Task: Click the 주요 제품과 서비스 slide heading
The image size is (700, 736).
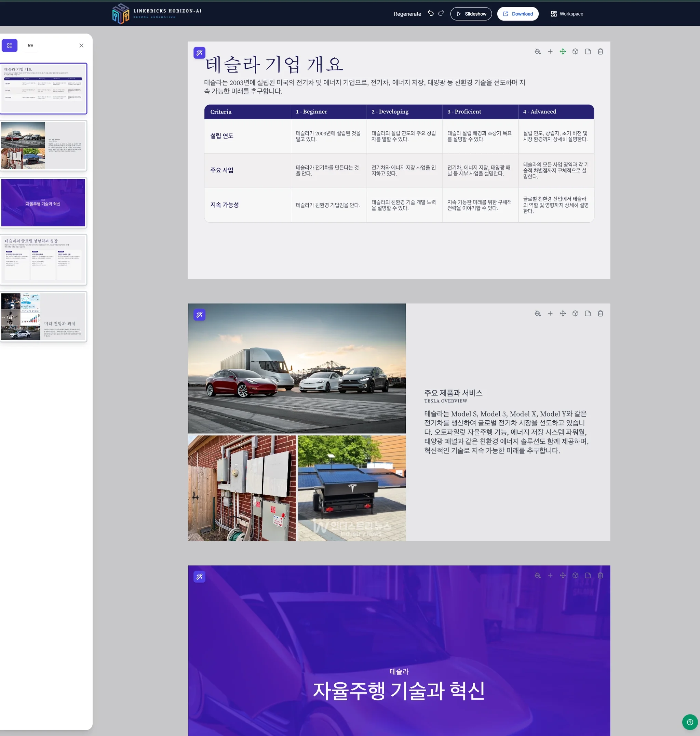Action: point(453,393)
